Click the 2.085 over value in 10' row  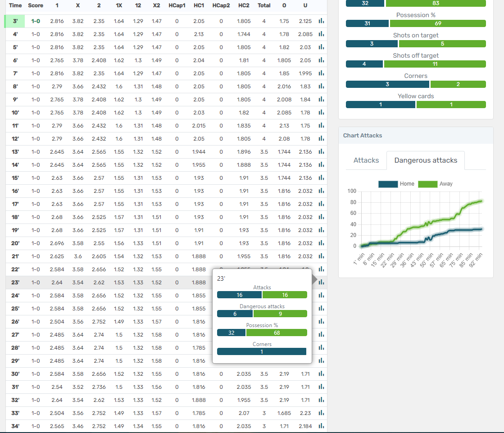(x=284, y=113)
